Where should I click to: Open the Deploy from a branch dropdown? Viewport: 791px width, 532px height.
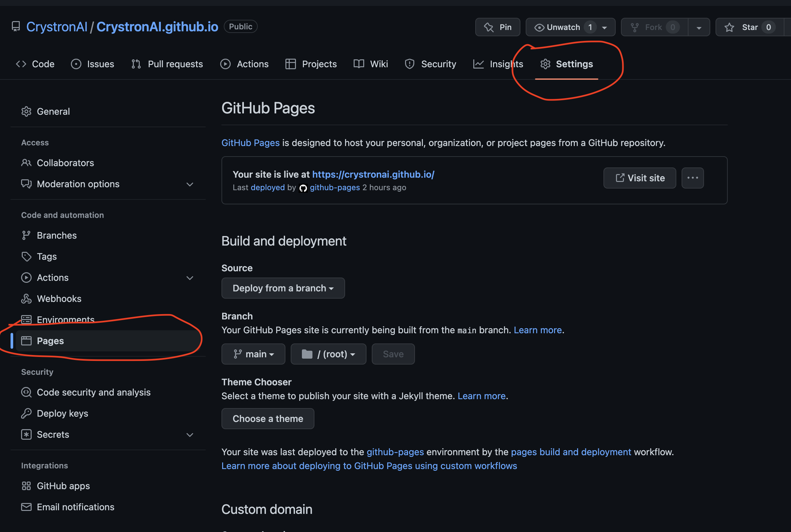point(283,288)
